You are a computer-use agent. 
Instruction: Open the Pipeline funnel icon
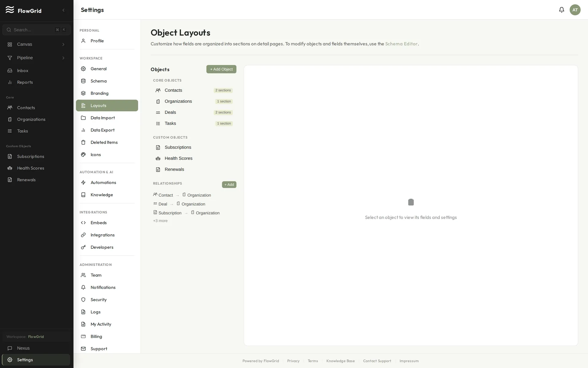point(10,58)
